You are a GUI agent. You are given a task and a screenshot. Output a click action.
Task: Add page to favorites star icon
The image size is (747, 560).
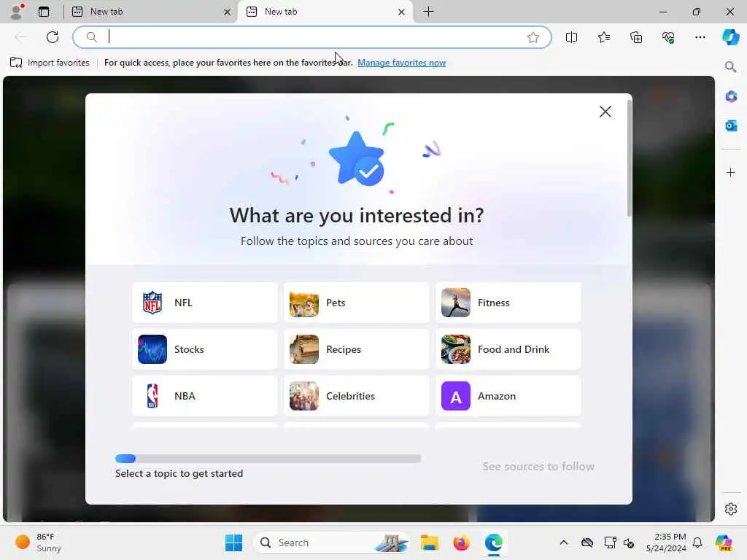[x=533, y=37]
